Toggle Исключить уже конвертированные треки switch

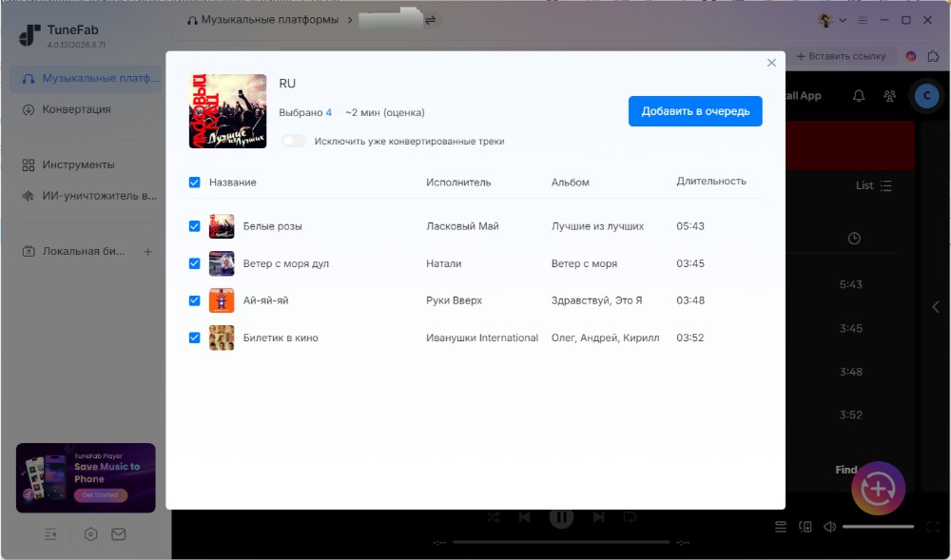click(294, 142)
